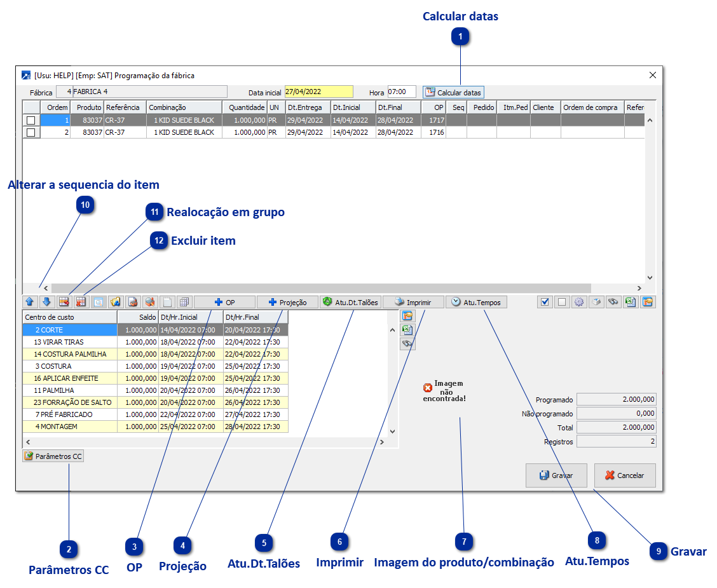Click cost center table scrollbar down arrow
The width and height of the screenshot is (717, 588).
(392, 431)
